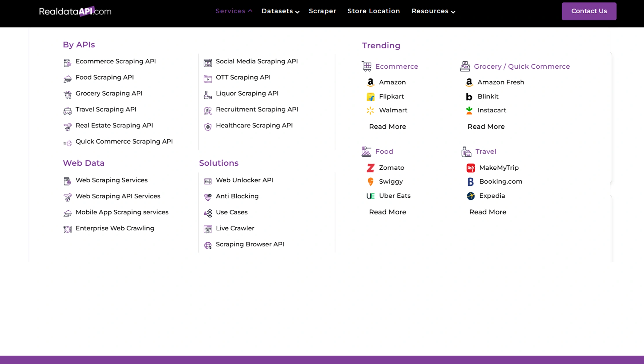Expand the Datasets dropdown menu
Image resolution: width=644 pixels, height=364 pixels.
(280, 11)
